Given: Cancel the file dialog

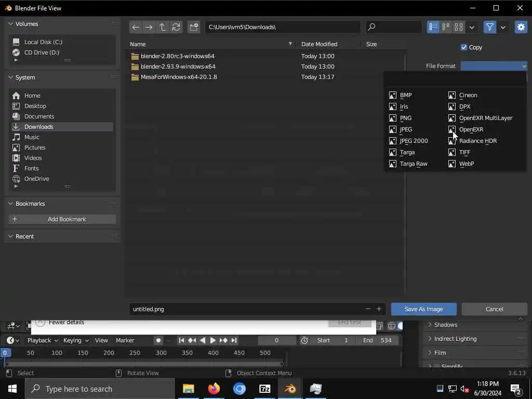Looking at the screenshot, I should coord(494,309).
